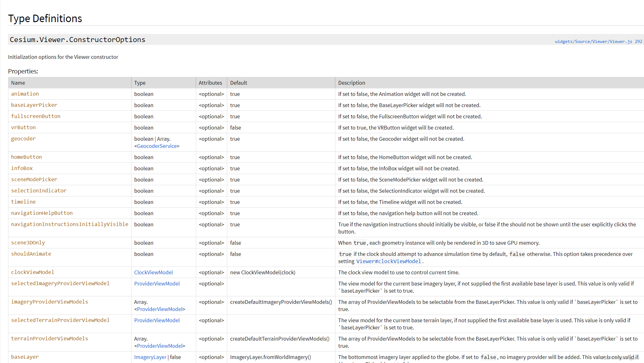644x363 pixels.
Task: Click the Type column header
Action: (x=140, y=83)
